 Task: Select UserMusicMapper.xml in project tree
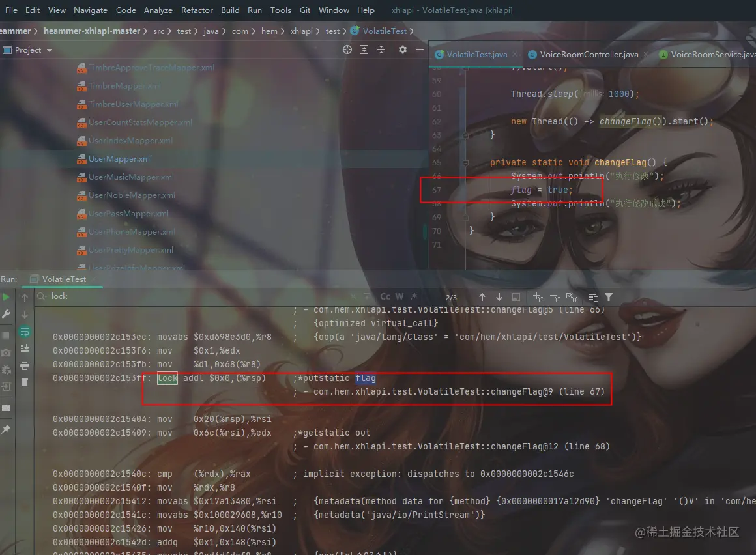[131, 177]
